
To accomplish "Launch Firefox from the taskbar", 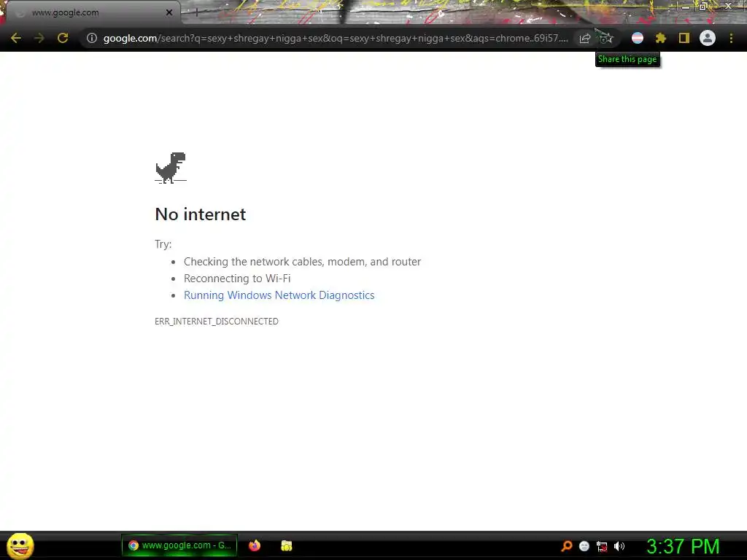I will (x=255, y=545).
